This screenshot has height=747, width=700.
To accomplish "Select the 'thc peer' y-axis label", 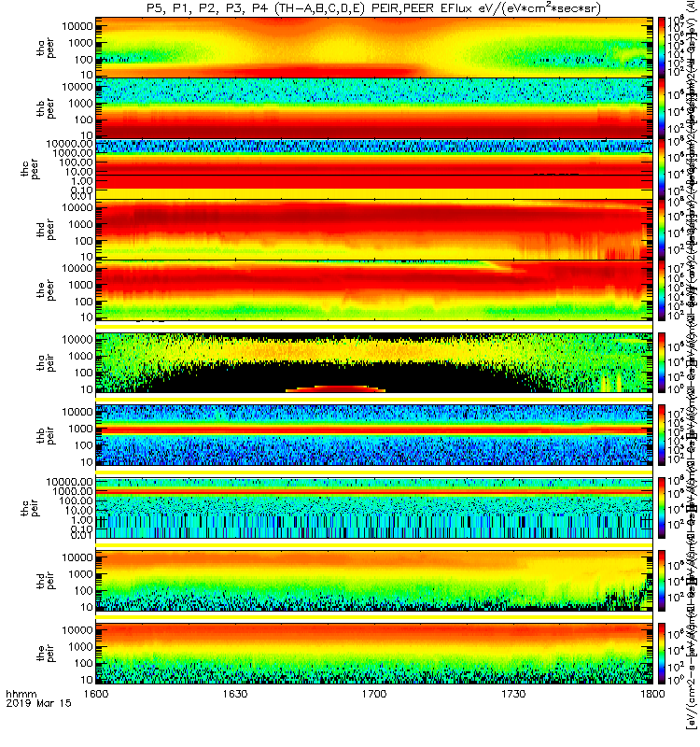I will pos(29,169).
